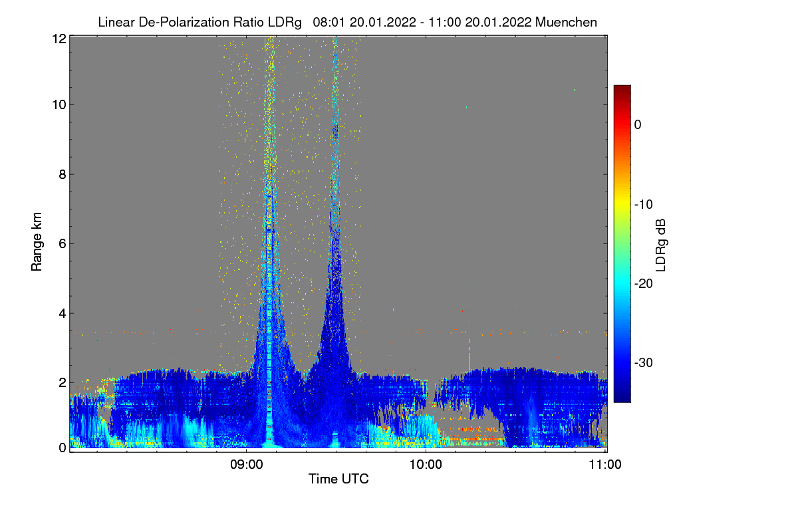
Task: Click the '2' range tick label
Action: tap(62, 382)
